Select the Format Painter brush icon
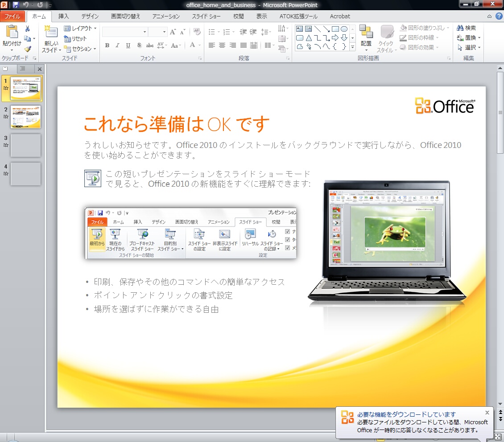Image resolution: width=504 pixels, height=442 pixels. [x=28, y=49]
